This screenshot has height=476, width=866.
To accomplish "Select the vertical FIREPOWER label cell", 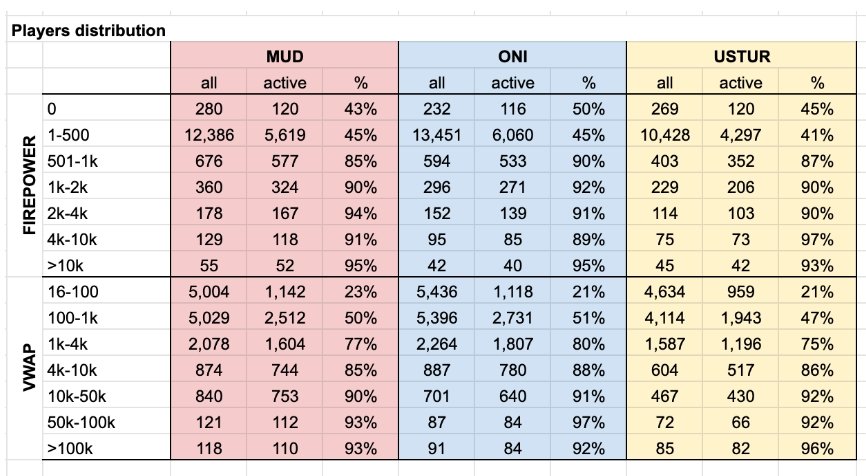I will [x=27, y=186].
